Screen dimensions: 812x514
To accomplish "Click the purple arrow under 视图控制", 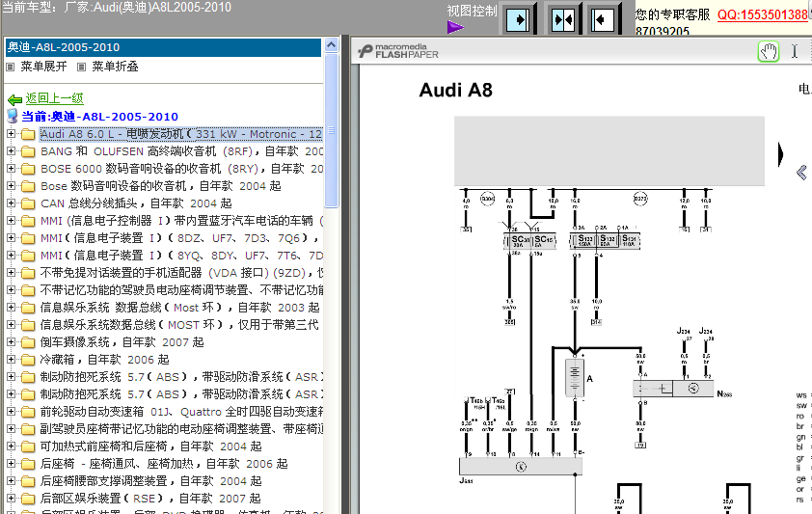I will pos(456,27).
